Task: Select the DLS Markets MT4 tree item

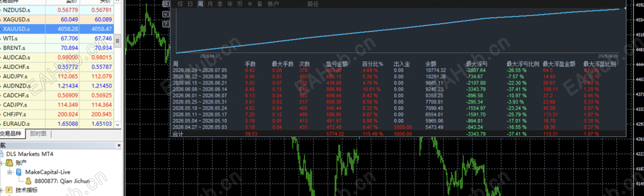Action: click(x=30, y=154)
